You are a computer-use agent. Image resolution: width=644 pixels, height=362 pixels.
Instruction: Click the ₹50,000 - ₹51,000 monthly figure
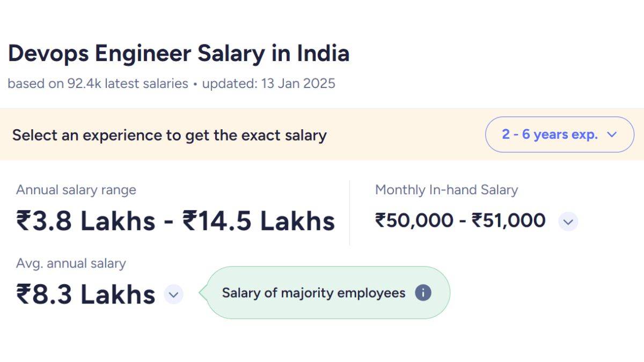[x=460, y=220]
